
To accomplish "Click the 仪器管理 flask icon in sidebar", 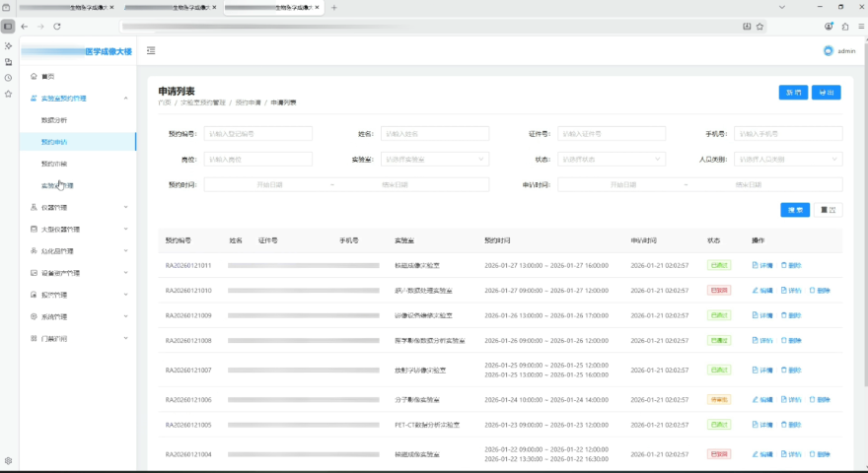I will point(34,208).
